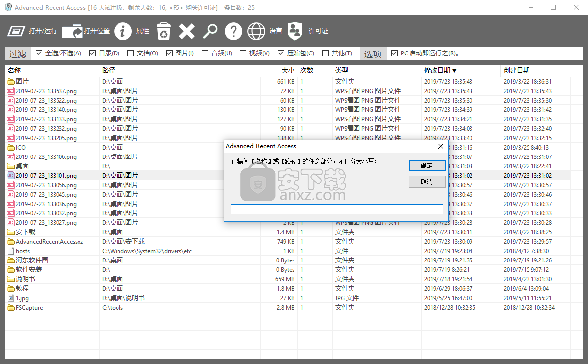Click path C:\tools of FSCapture row
This screenshot has width=588, height=364.
pos(113,308)
